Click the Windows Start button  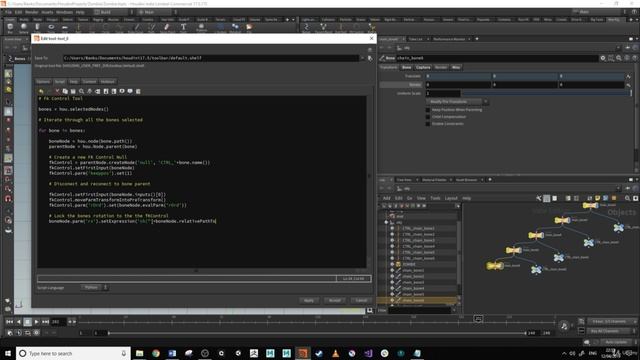tap(8, 353)
